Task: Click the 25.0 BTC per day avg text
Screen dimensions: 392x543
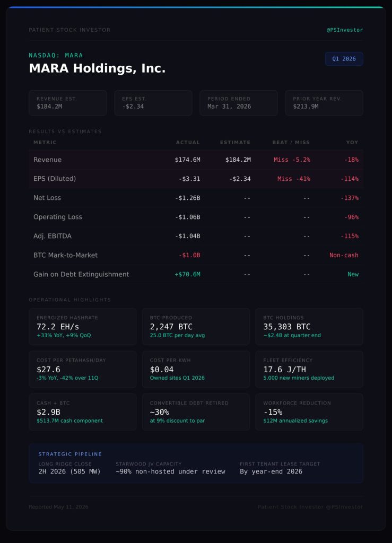Action: (x=177, y=335)
